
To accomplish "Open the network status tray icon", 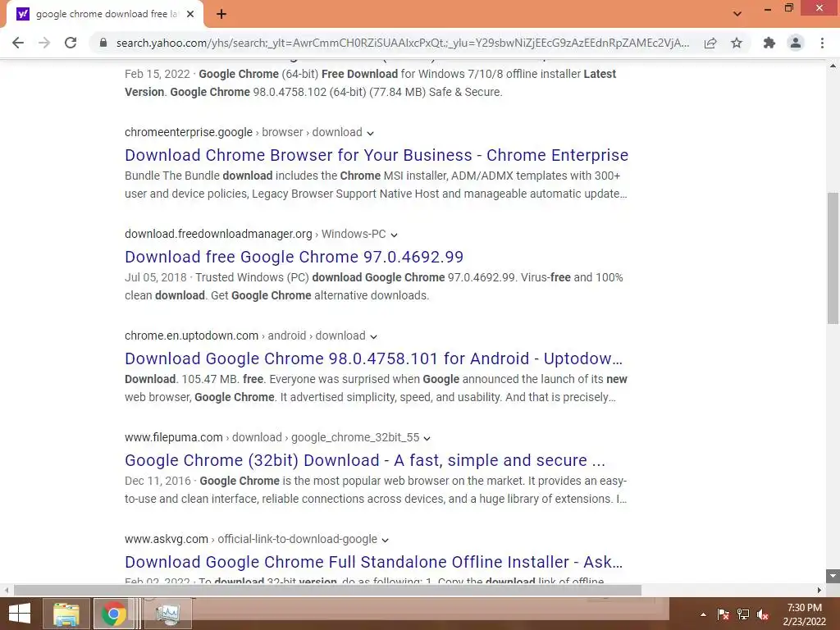I will 743,614.
